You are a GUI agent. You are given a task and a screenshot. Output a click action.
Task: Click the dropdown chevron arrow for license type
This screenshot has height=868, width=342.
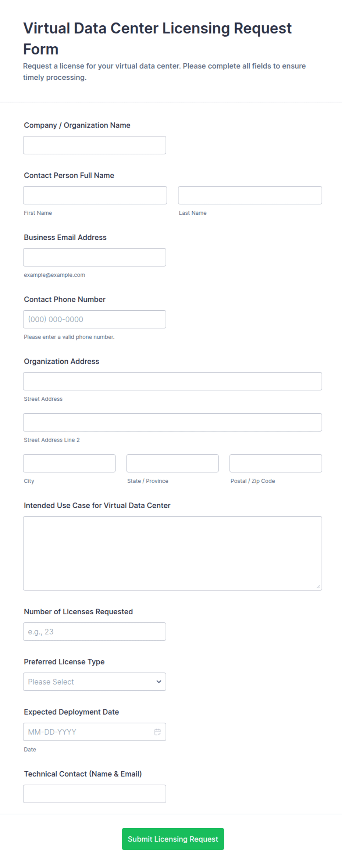pos(159,682)
